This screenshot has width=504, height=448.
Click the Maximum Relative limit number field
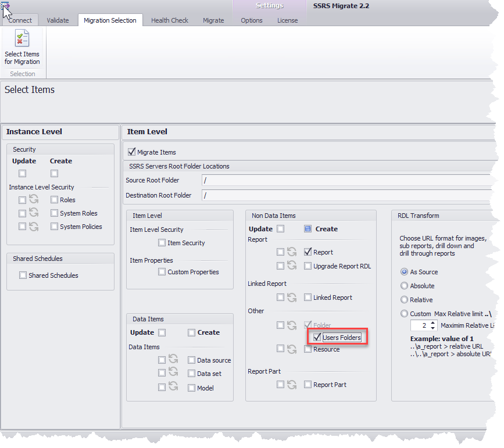pyautogui.click(x=421, y=325)
